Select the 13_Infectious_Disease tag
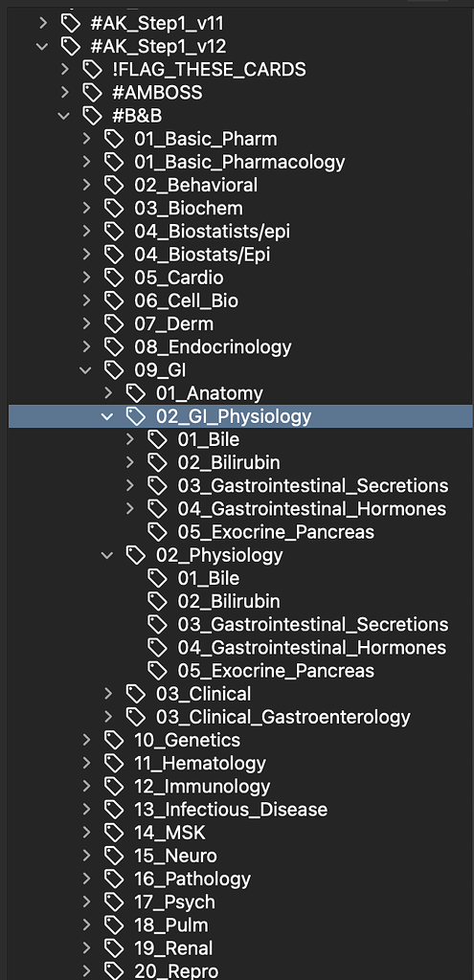 click(231, 810)
